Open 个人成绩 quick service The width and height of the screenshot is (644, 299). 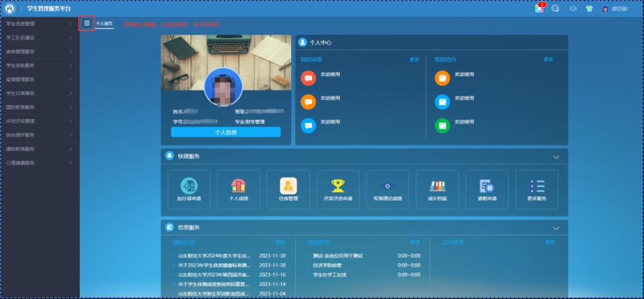[x=238, y=189]
